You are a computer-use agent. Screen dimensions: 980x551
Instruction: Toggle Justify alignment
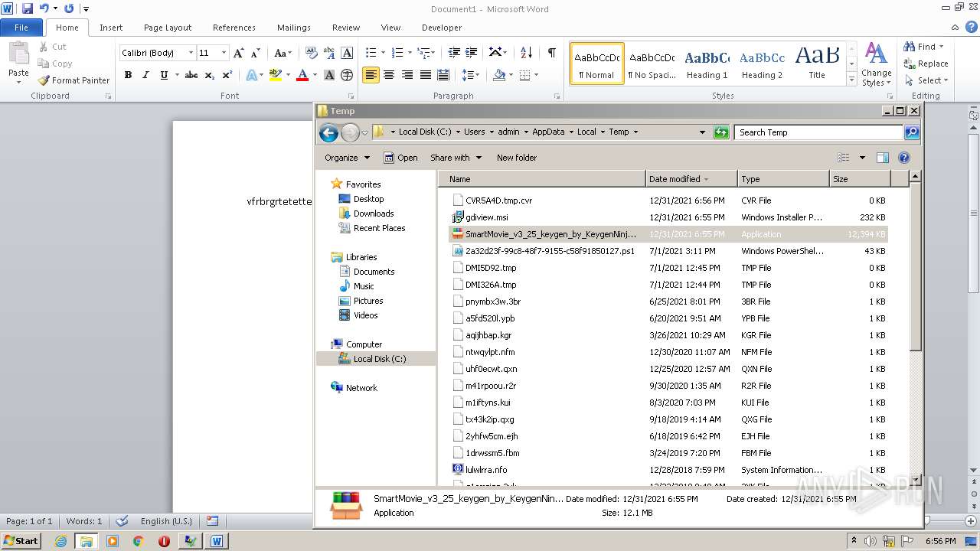(425, 75)
